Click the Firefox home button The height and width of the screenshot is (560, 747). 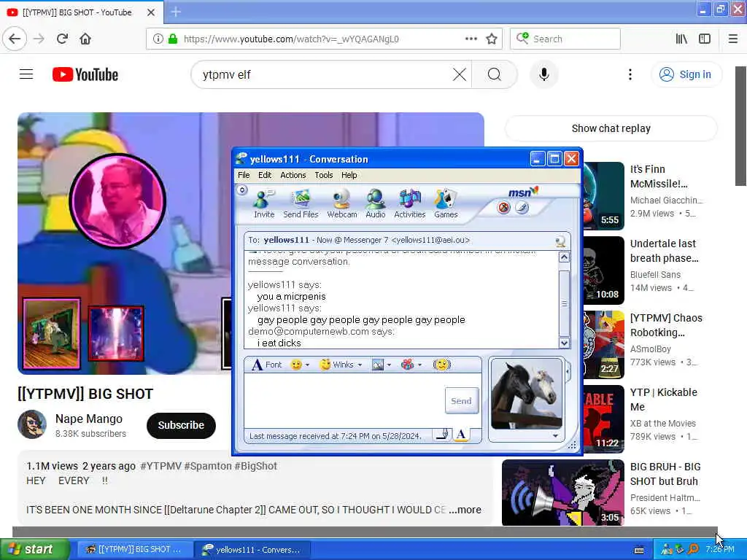(85, 39)
